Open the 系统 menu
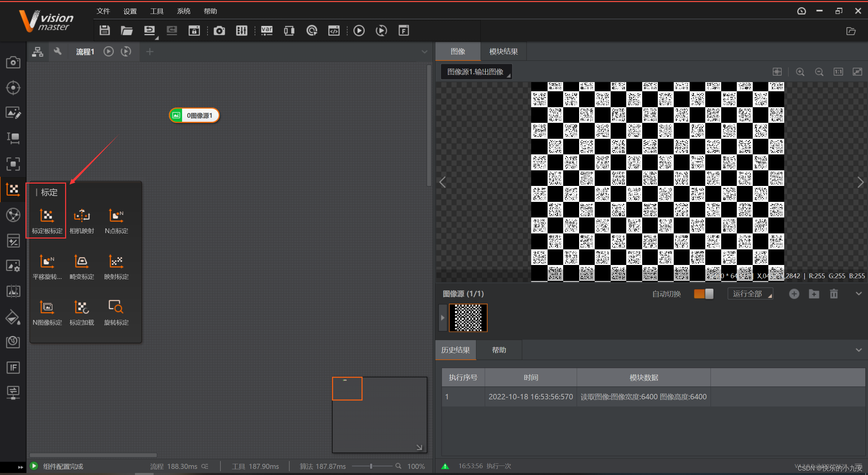Screen dimensions: 868x475 click(x=183, y=11)
